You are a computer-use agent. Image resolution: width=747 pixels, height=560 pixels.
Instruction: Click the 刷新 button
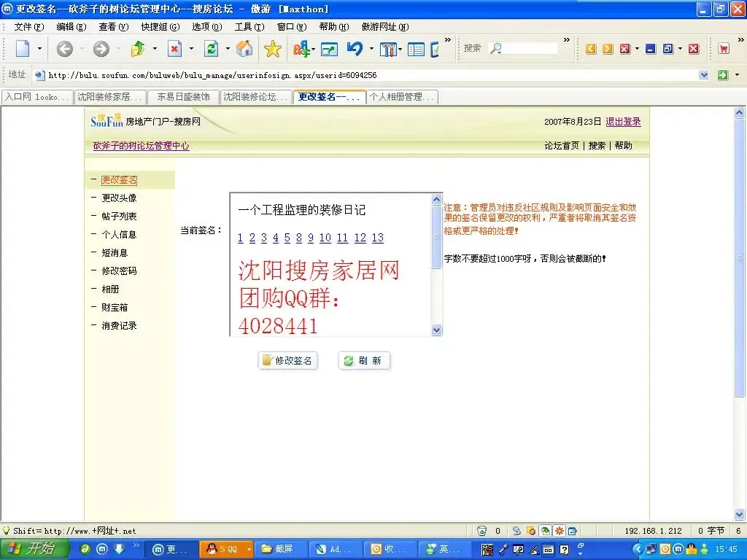coord(364,360)
